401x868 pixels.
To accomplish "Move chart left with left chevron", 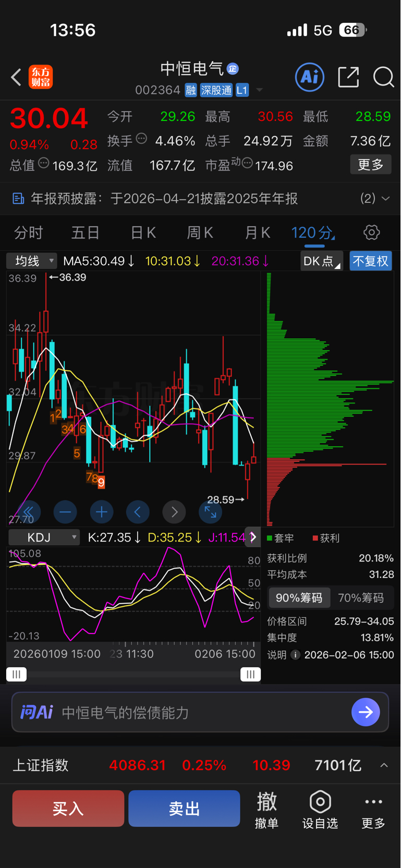I will click(x=138, y=512).
